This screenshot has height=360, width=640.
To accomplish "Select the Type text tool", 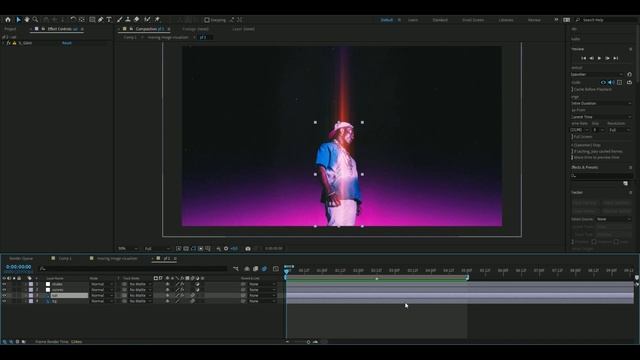I will 109,20.
